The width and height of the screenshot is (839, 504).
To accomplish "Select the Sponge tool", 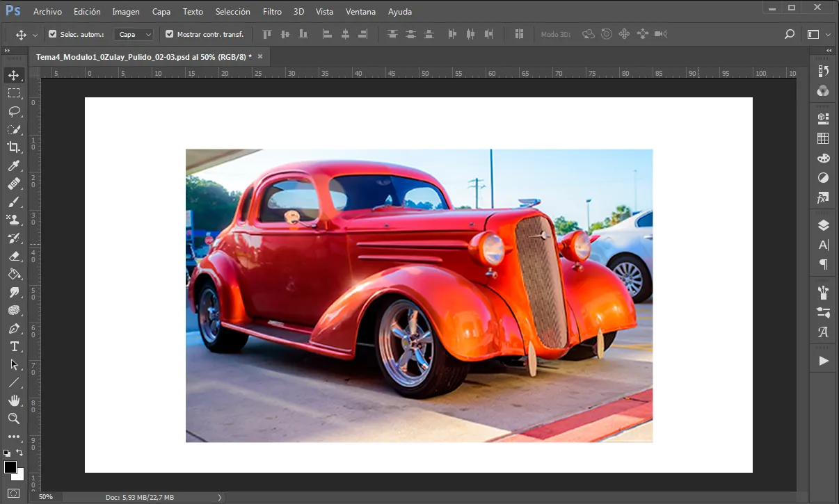I will point(14,310).
